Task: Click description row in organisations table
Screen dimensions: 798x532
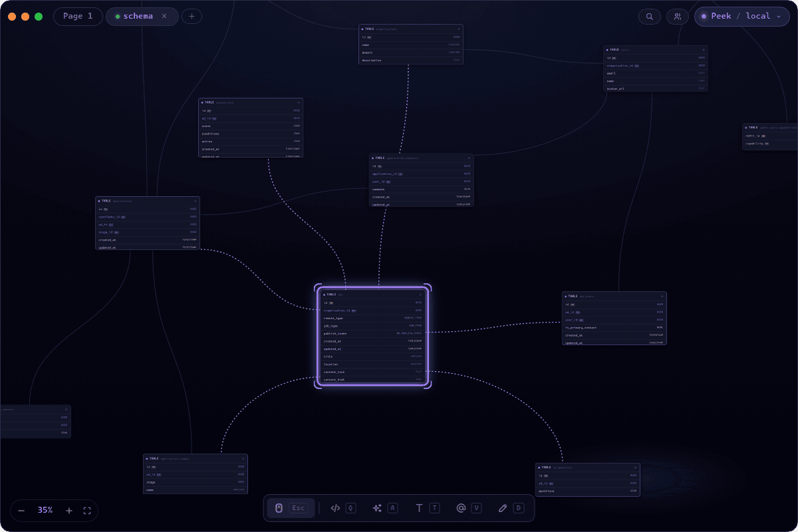Action: (x=411, y=61)
